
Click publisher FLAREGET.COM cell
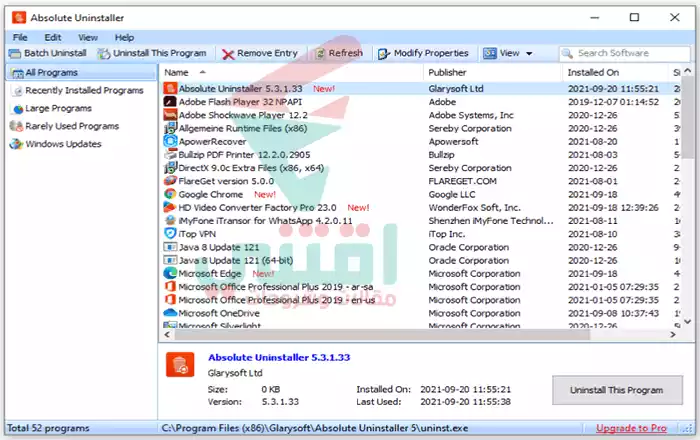pos(462,181)
